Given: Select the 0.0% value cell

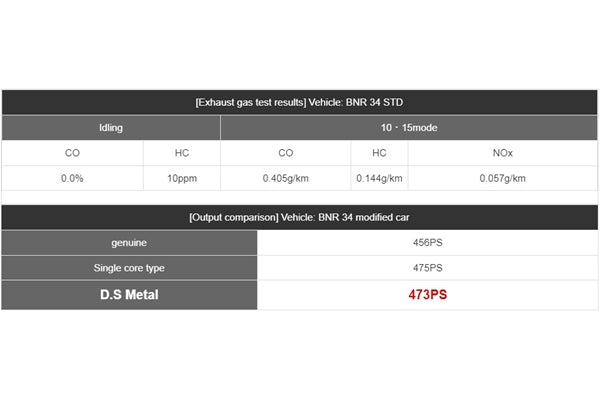Looking at the screenshot, I should point(72,178).
